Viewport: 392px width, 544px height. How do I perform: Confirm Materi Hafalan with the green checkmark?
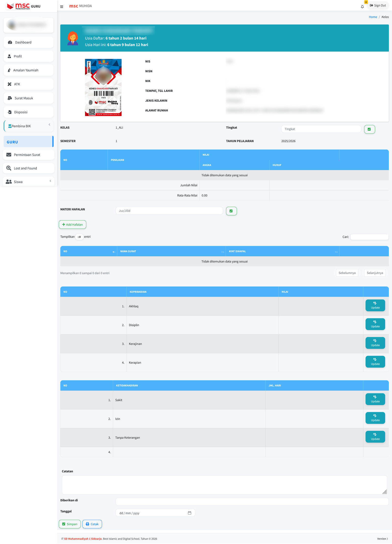click(x=231, y=211)
